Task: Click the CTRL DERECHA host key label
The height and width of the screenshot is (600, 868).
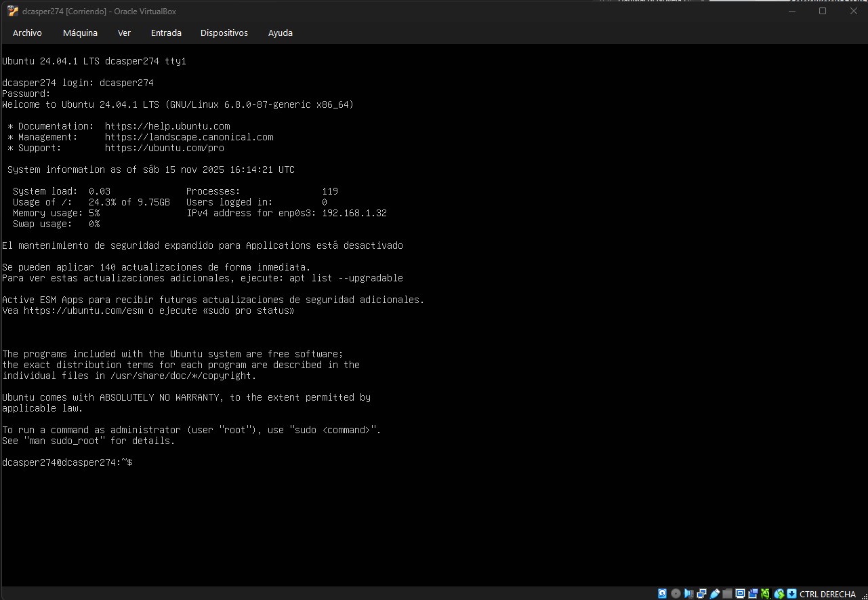Action: 827,595
